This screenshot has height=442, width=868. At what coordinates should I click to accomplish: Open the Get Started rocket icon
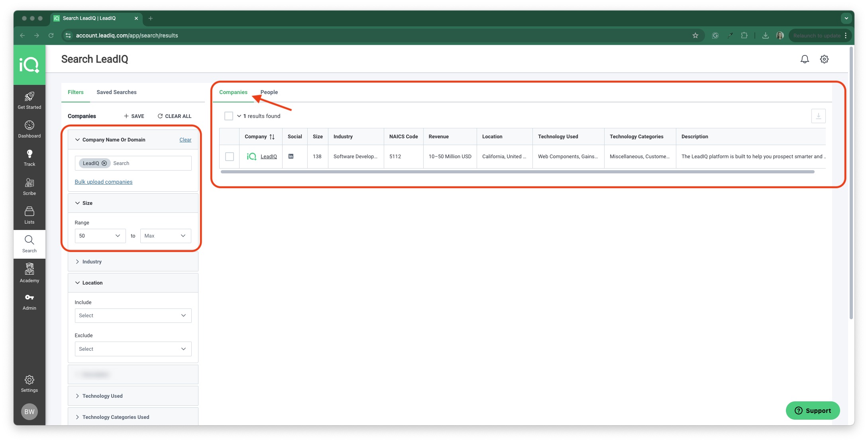(29, 96)
